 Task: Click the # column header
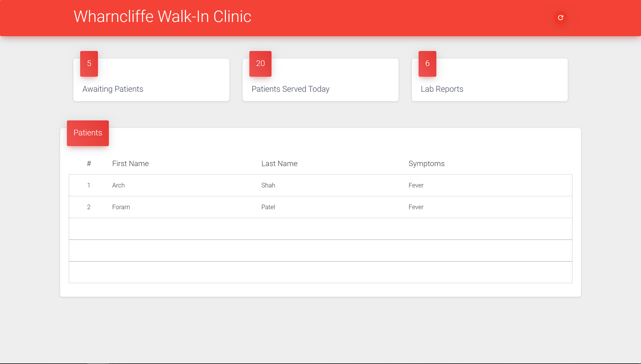point(89,164)
